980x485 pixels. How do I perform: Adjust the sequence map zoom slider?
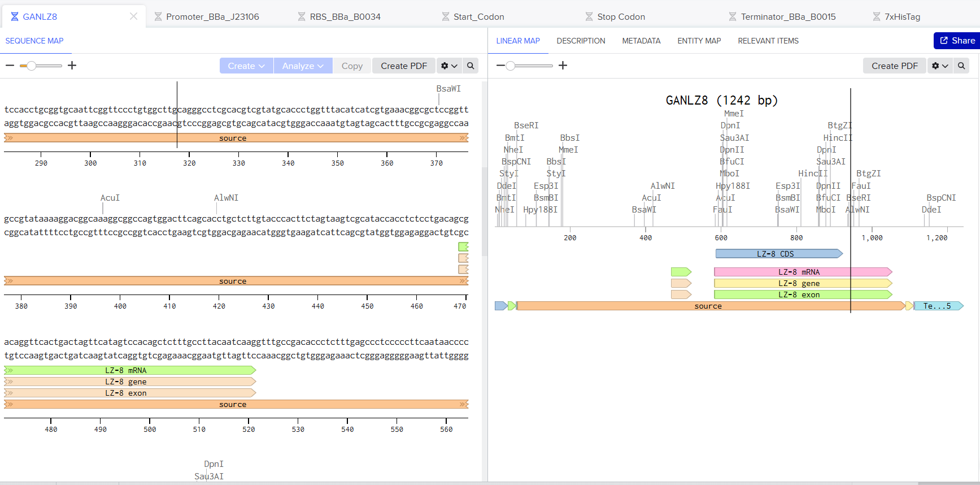[x=32, y=66]
